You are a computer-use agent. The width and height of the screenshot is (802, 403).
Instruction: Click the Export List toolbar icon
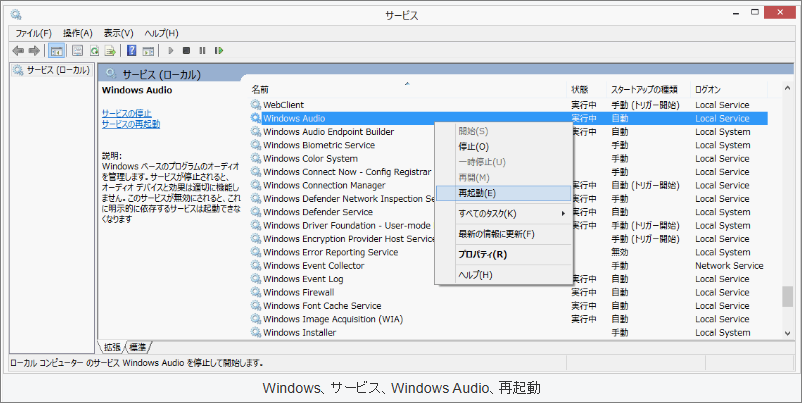(x=110, y=51)
